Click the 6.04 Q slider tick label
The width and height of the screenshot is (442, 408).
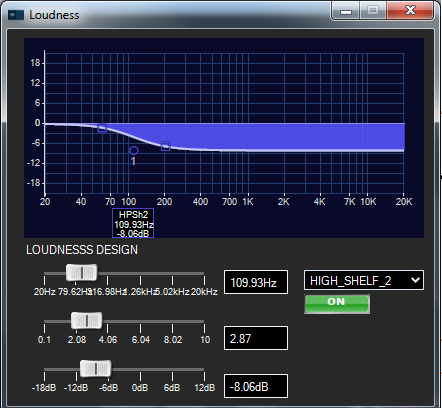(141, 340)
